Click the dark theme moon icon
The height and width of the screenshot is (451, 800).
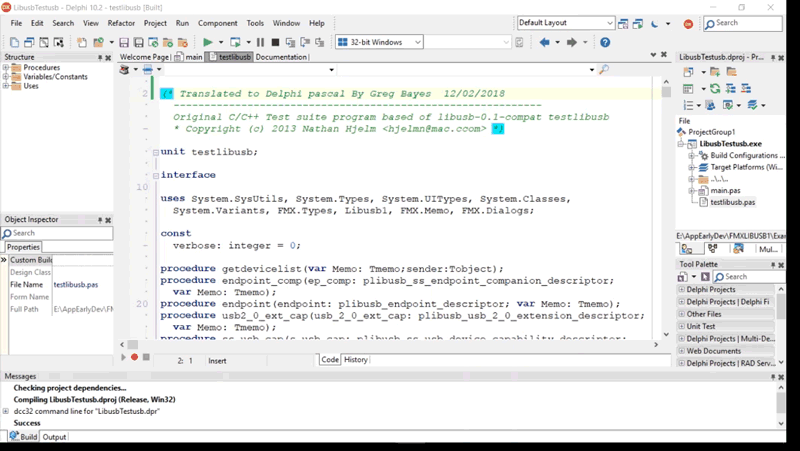tap(655, 23)
